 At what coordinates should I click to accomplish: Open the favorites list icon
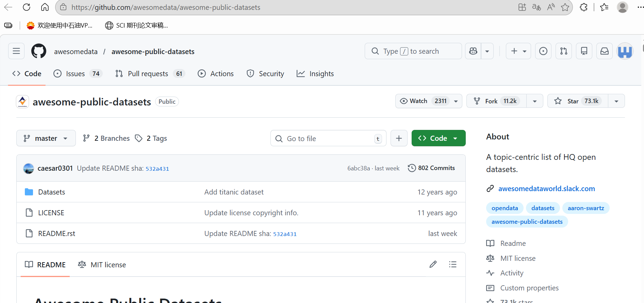tap(605, 7)
